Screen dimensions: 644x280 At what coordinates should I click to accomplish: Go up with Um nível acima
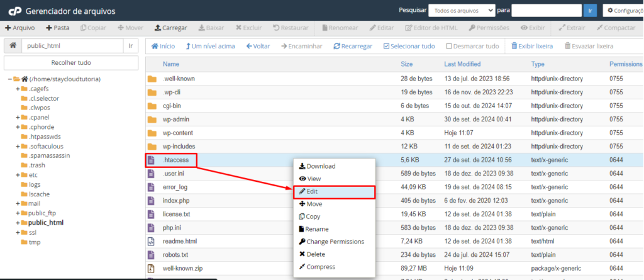(x=210, y=46)
